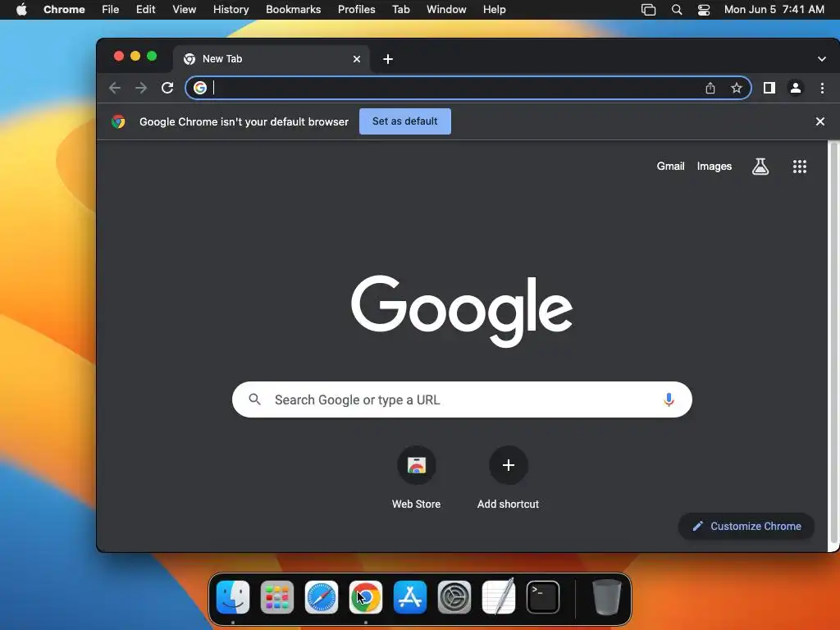Open the Chrome application menu
This screenshot has width=840, height=630.
click(x=64, y=9)
